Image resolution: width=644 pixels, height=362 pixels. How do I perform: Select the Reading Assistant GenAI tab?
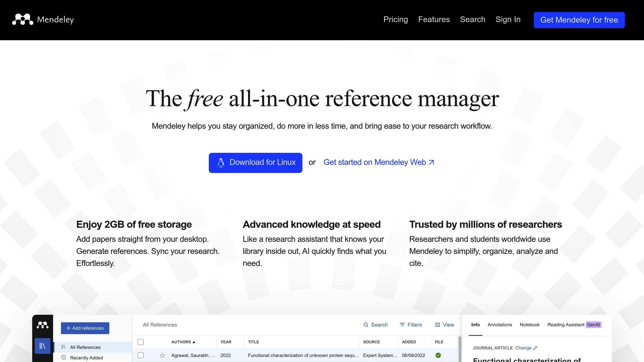[x=575, y=325]
